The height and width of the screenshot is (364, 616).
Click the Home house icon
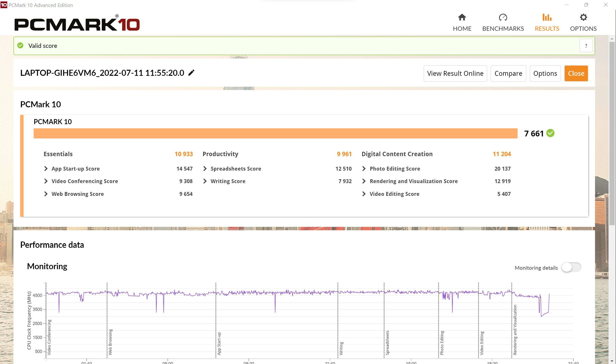pyautogui.click(x=462, y=17)
